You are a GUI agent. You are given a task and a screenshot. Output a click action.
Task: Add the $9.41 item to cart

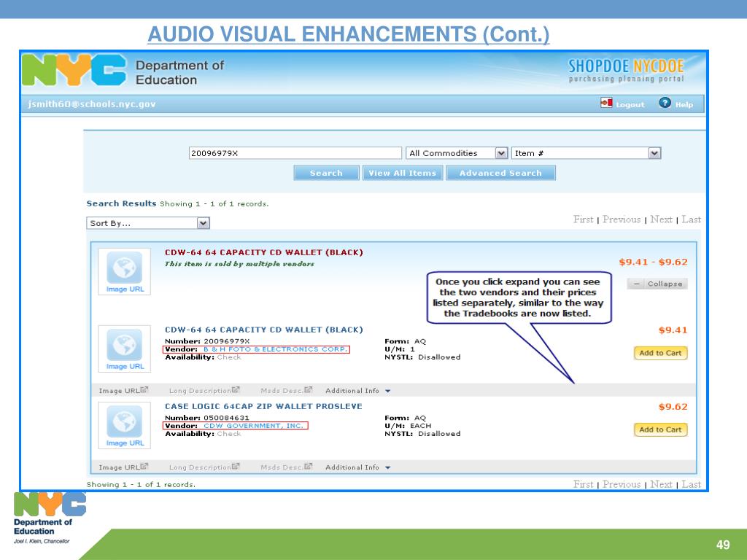(660, 353)
